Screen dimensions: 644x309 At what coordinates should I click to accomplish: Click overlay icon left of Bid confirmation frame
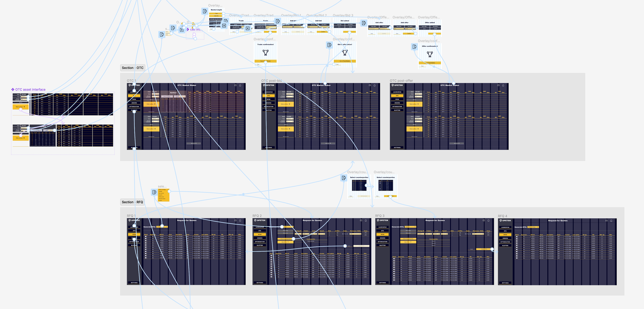[330, 45]
